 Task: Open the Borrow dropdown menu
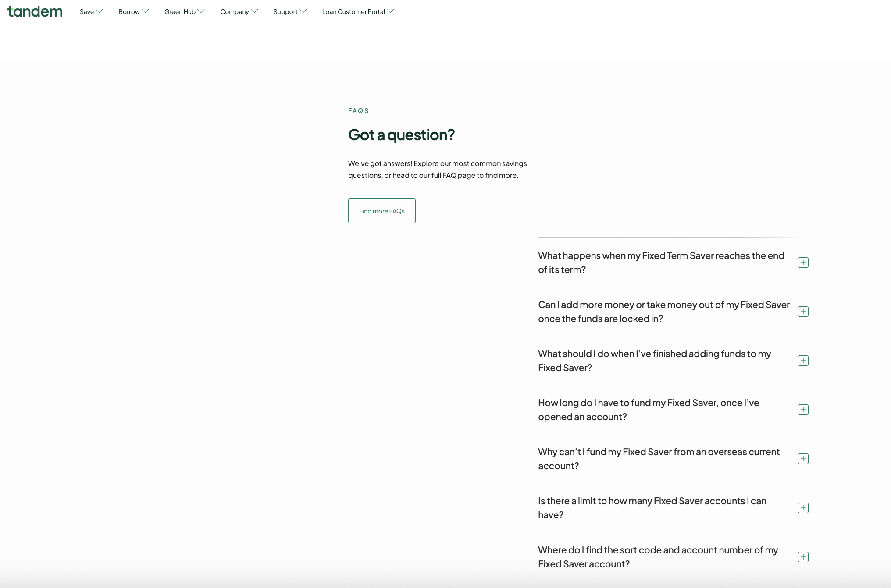tap(133, 12)
